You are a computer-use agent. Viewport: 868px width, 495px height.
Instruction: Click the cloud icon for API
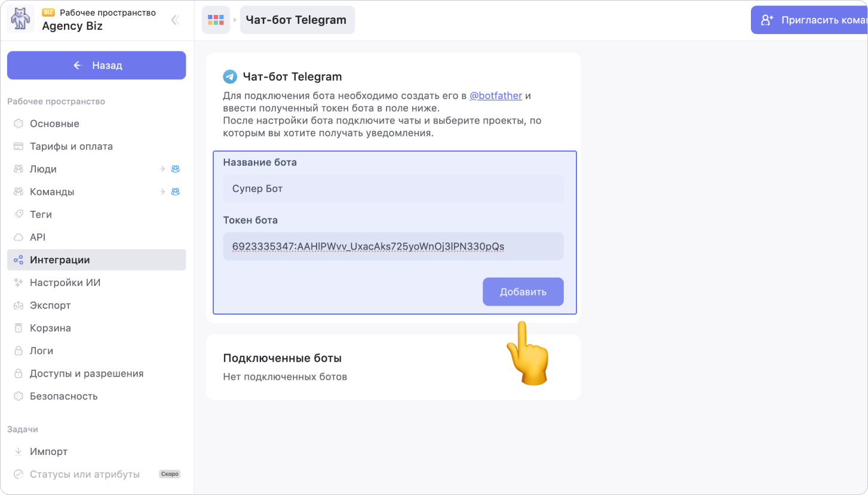point(19,237)
